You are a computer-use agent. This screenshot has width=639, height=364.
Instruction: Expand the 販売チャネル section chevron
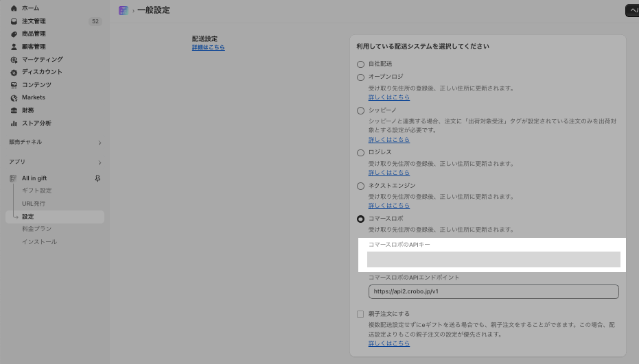tap(100, 143)
